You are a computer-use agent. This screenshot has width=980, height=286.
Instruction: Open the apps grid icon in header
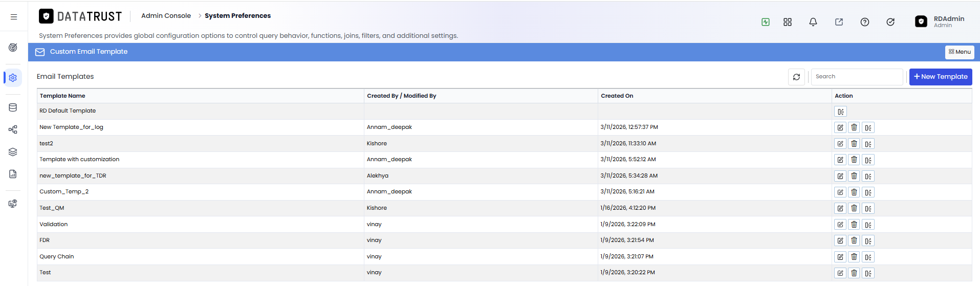788,22
